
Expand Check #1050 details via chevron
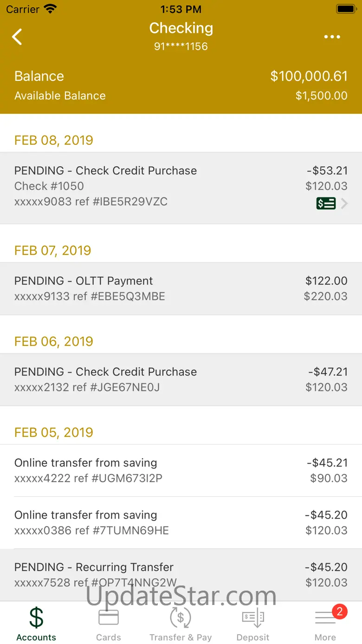pyautogui.click(x=344, y=203)
